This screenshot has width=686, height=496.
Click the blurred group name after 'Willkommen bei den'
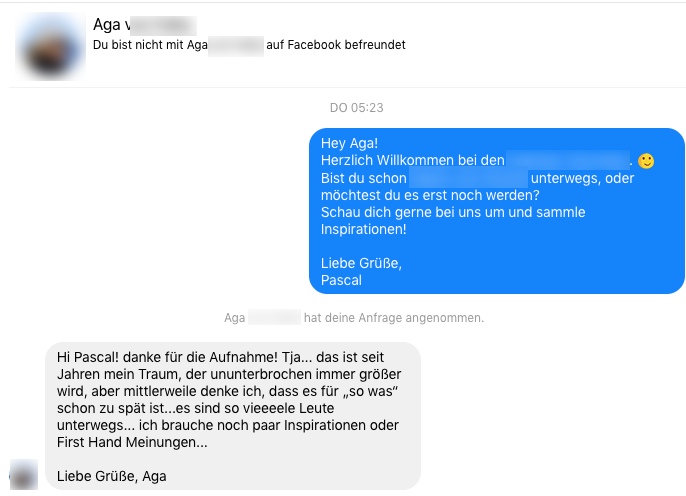coord(568,161)
